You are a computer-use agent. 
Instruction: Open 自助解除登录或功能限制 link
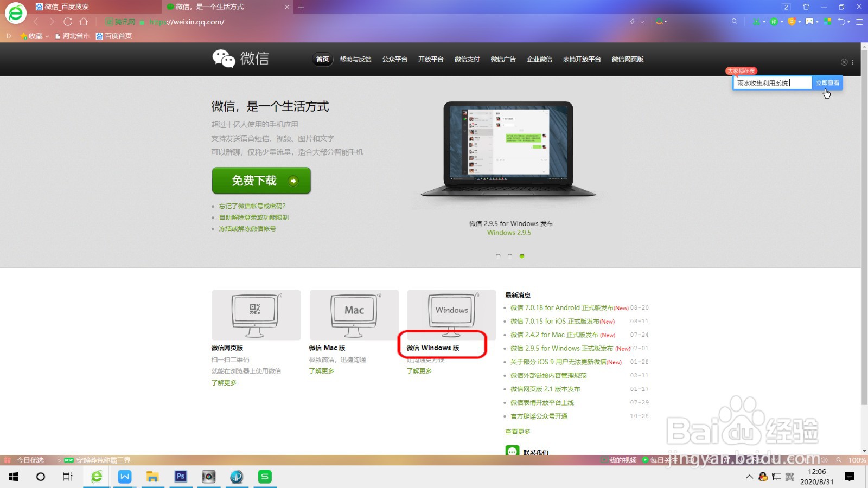pyautogui.click(x=254, y=217)
